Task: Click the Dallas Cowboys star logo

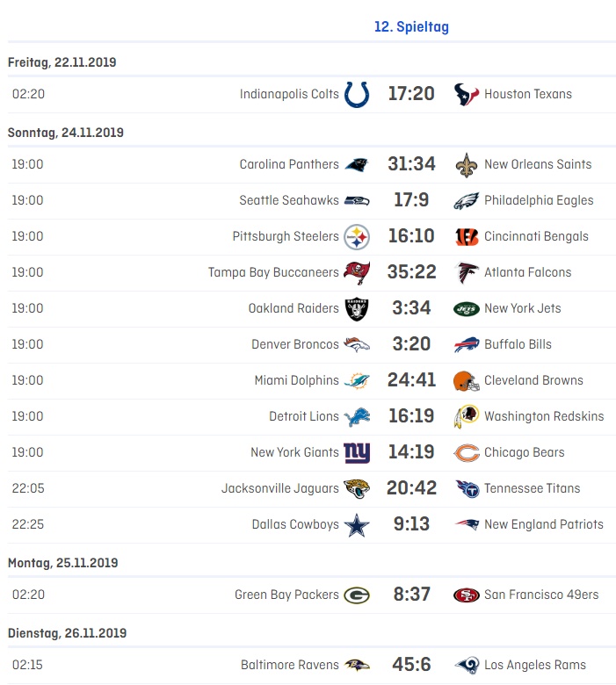Action: click(357, 524)
